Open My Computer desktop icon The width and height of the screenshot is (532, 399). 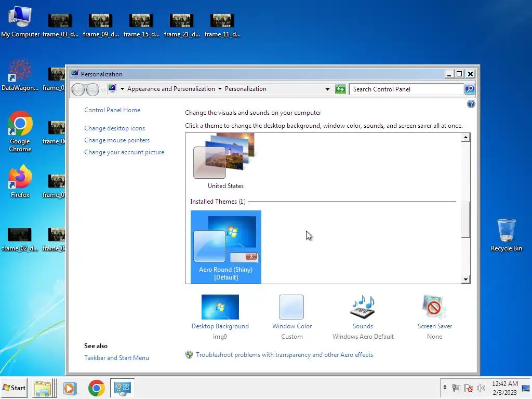pos(20,21)
